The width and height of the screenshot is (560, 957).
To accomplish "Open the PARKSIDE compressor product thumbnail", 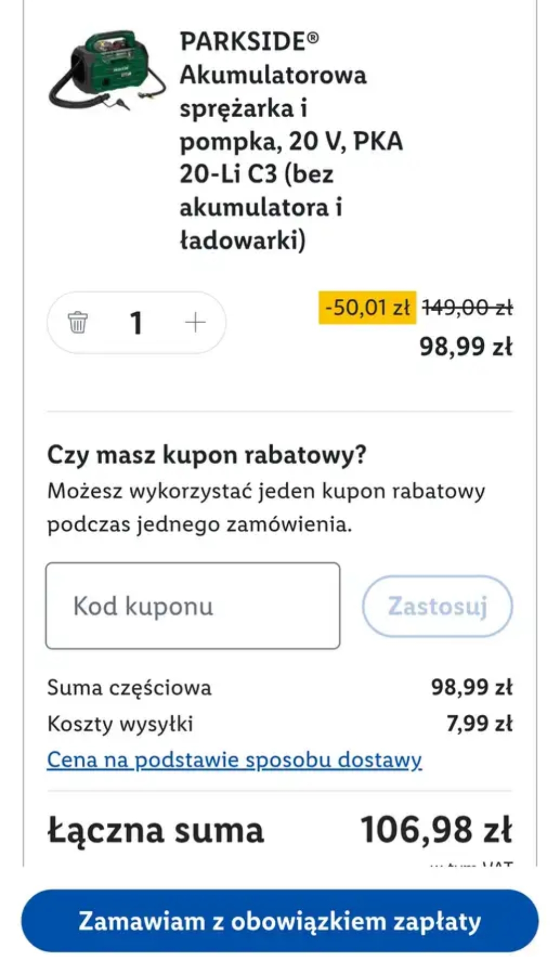I will [x=107, y=70].
